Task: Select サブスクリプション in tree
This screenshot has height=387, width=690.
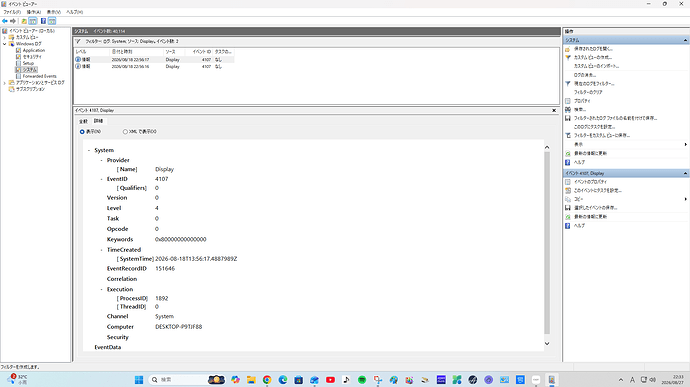Action: click(30, 89)
